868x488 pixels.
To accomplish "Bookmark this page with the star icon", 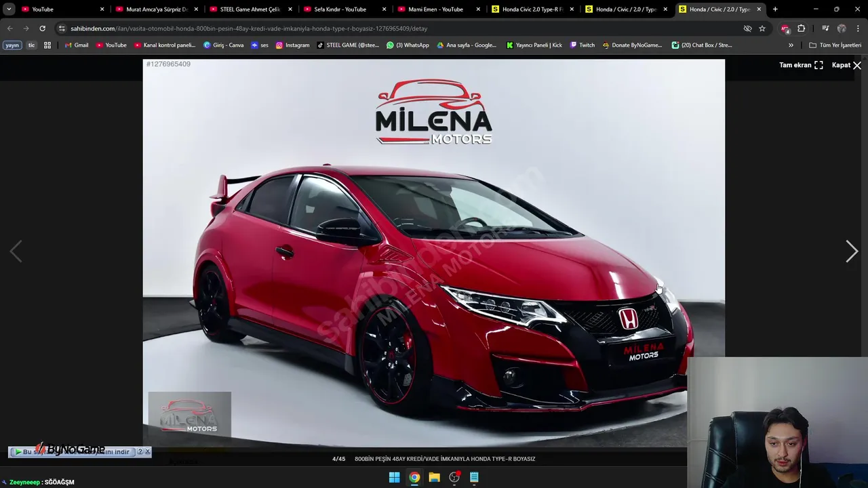I will 762,28.
